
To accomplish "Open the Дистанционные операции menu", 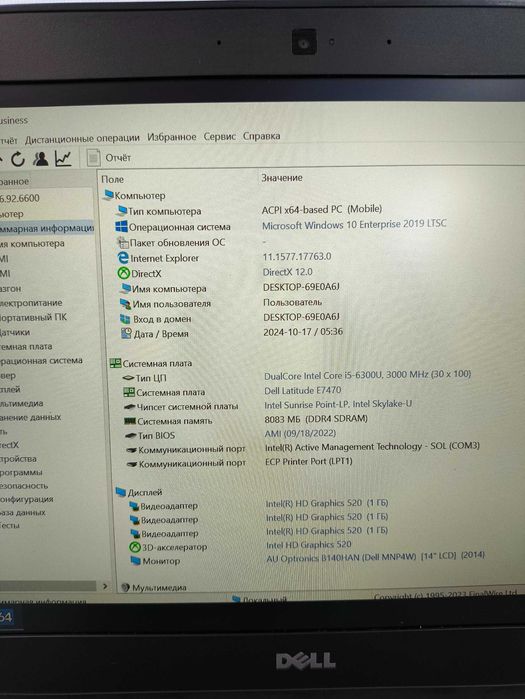I will tap(82, 139).
